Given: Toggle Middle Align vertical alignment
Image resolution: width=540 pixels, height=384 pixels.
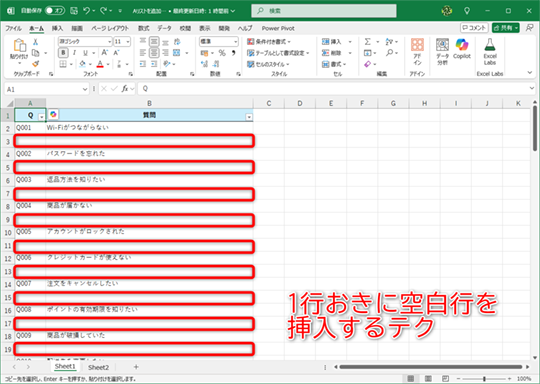Looking at the screenshot, I should 154,42.
